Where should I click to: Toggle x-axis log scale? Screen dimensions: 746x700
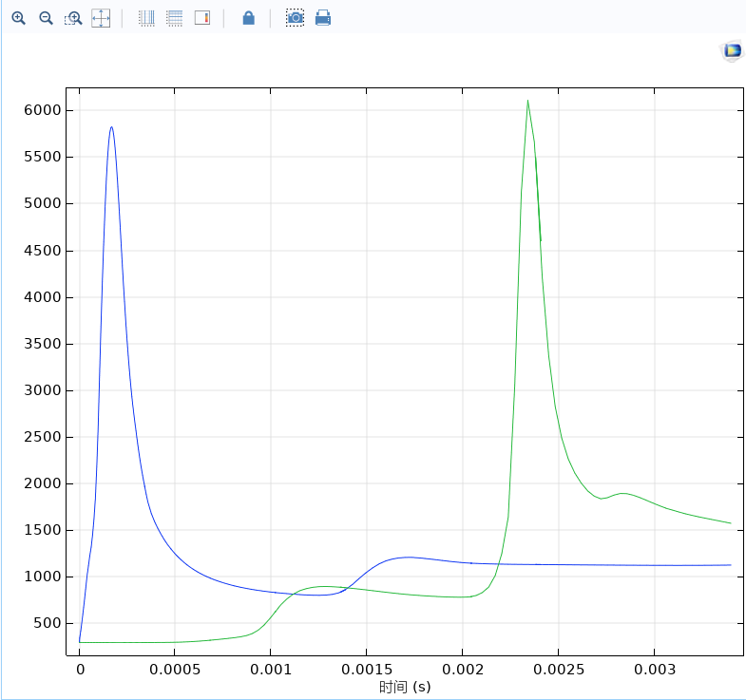click(x=146, y=18)
